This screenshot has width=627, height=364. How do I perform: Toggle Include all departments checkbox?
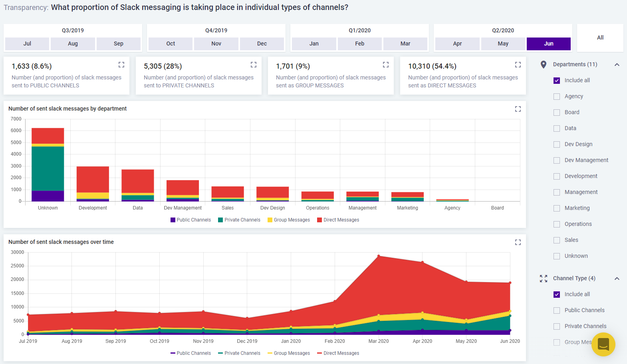[557, 81]
